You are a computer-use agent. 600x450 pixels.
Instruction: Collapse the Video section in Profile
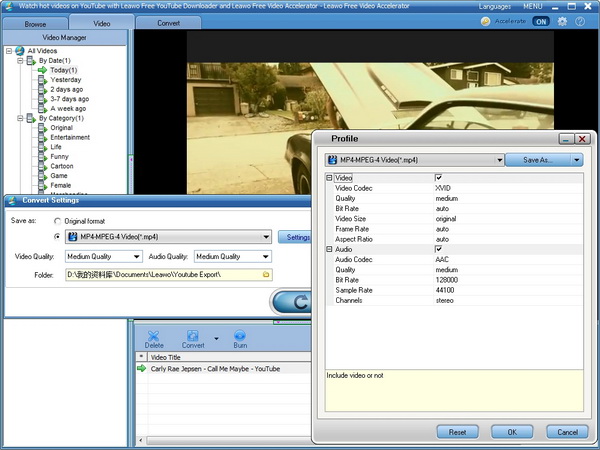click(329, 178)
